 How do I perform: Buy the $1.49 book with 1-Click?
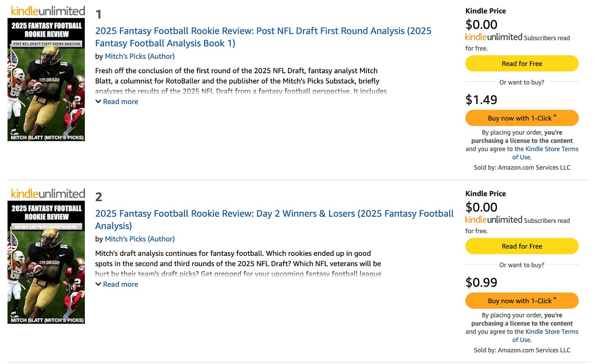[x=522, y=118]
